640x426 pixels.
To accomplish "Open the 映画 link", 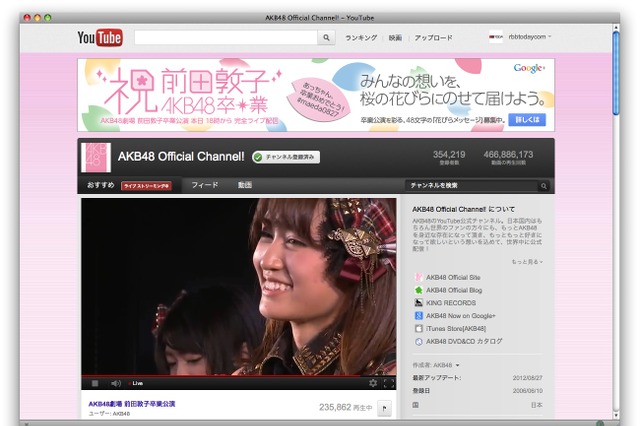I will click(395, 38).
